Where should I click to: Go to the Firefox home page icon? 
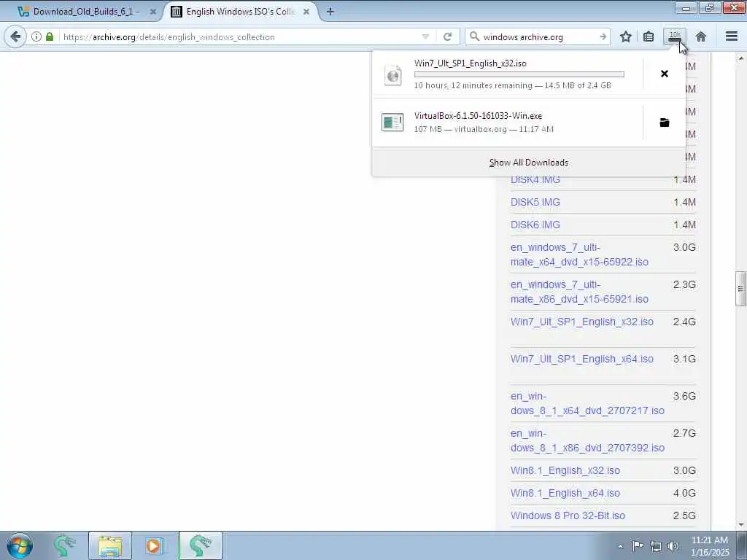tap(701, 36)
